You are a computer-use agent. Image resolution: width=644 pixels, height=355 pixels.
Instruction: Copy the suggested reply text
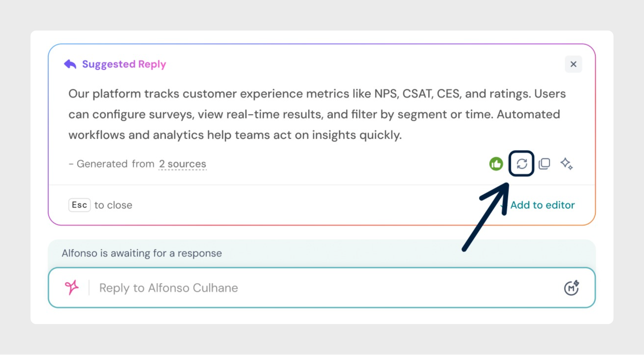[x=544, y=164]
